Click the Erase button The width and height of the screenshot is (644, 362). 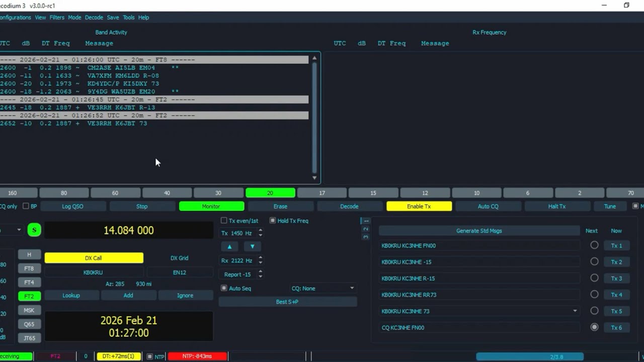pyautogui.click(x=280, y=206)
